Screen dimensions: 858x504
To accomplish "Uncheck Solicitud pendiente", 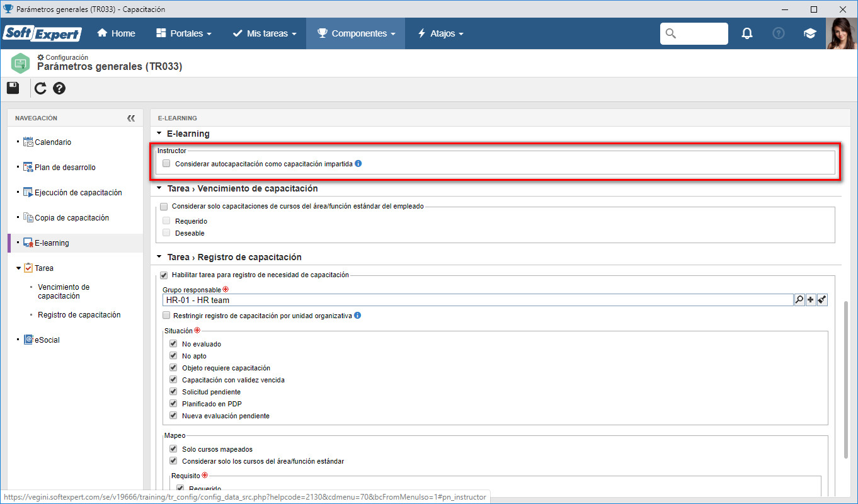I will 173,392.
